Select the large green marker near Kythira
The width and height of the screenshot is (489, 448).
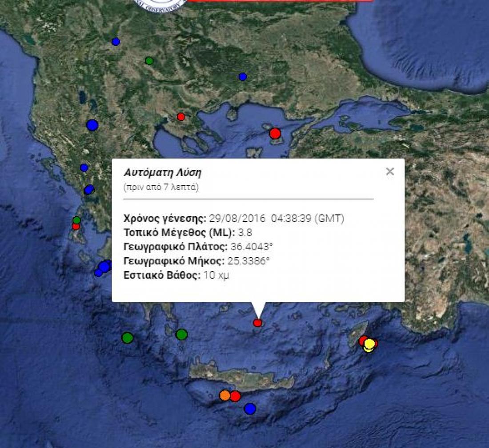coord(181,334)
